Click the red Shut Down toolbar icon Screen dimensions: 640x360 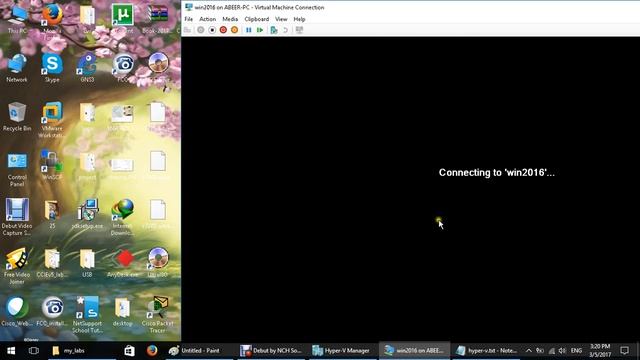223,30
